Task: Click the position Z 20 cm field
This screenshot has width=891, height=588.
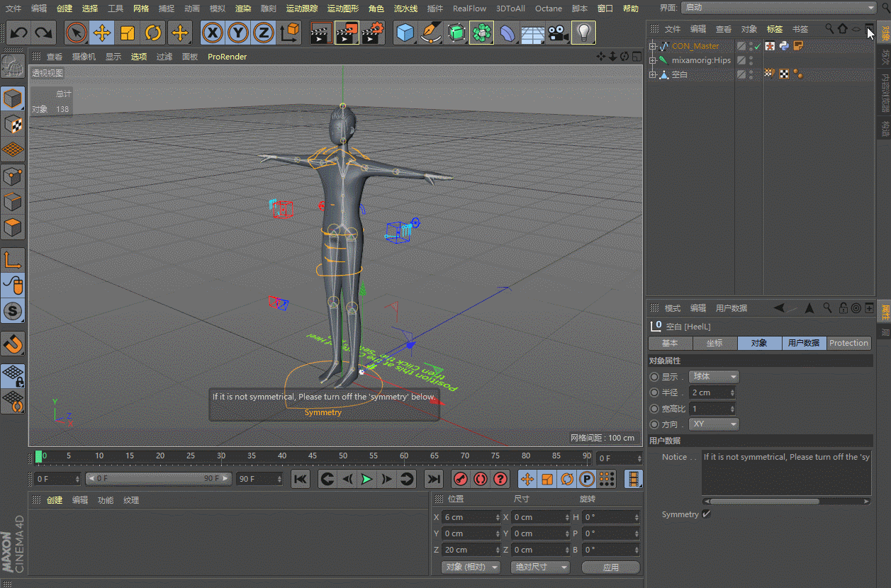Action: [471, 550]
